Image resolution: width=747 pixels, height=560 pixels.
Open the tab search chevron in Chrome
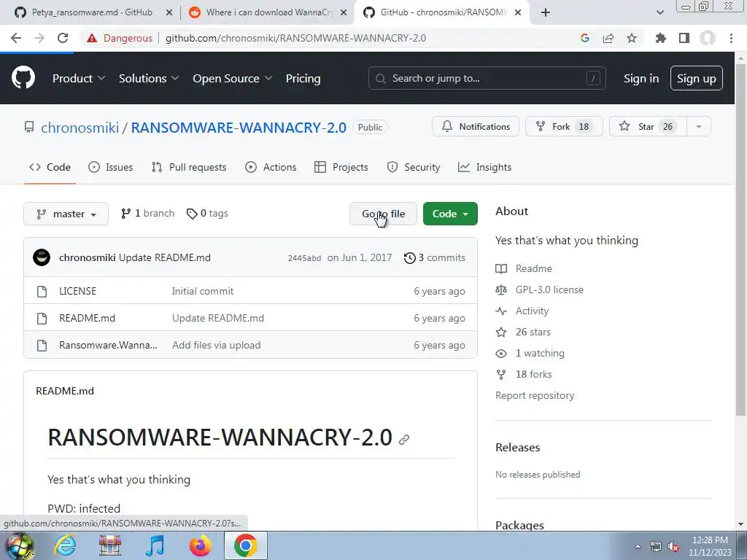pos(659,12)
